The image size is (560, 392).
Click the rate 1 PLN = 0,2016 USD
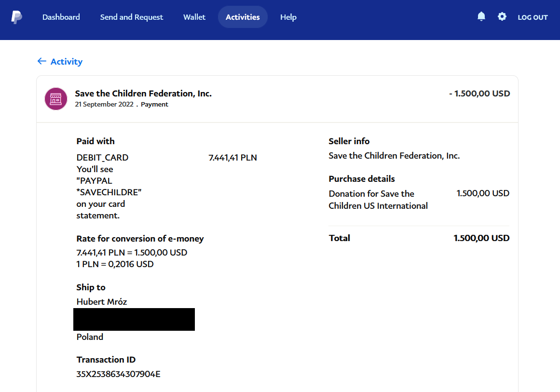tap(115, 264)
